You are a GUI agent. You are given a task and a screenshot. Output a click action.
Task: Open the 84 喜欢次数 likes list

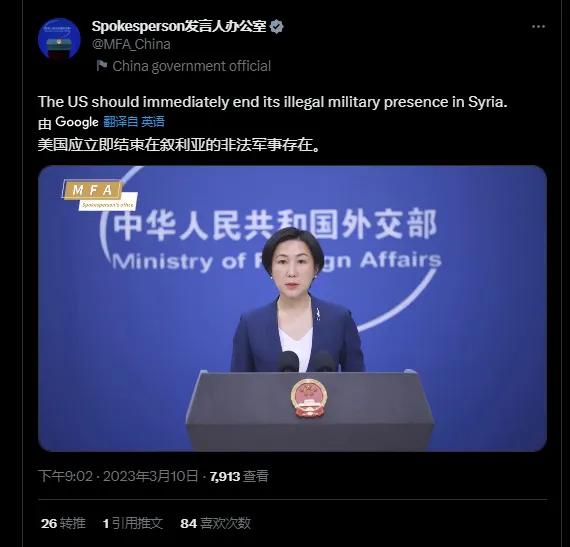[215, 523]
